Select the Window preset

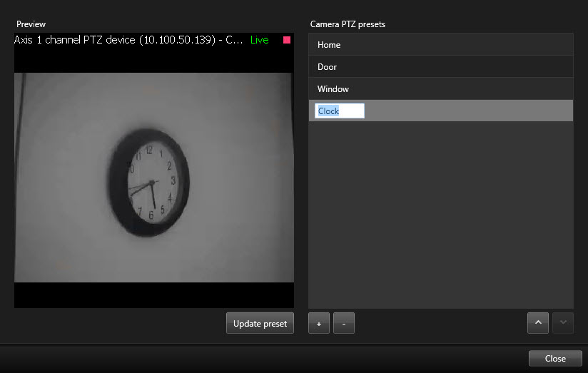click(x=440, y=89)
